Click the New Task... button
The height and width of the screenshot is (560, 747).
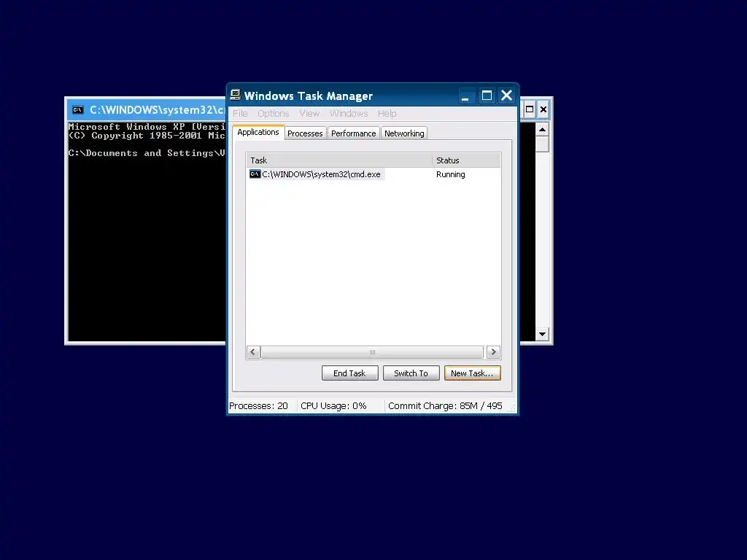click(472, 373)
